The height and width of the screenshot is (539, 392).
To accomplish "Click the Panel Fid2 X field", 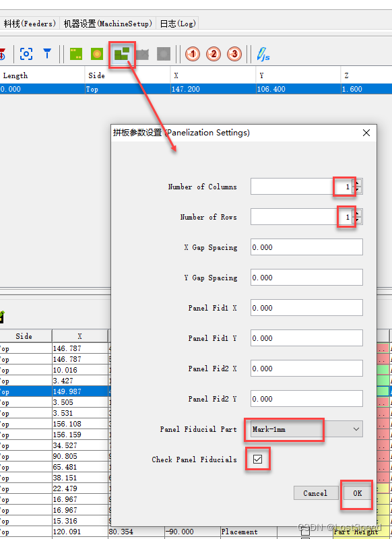I will pyautogui.click(x=306, y=369).
